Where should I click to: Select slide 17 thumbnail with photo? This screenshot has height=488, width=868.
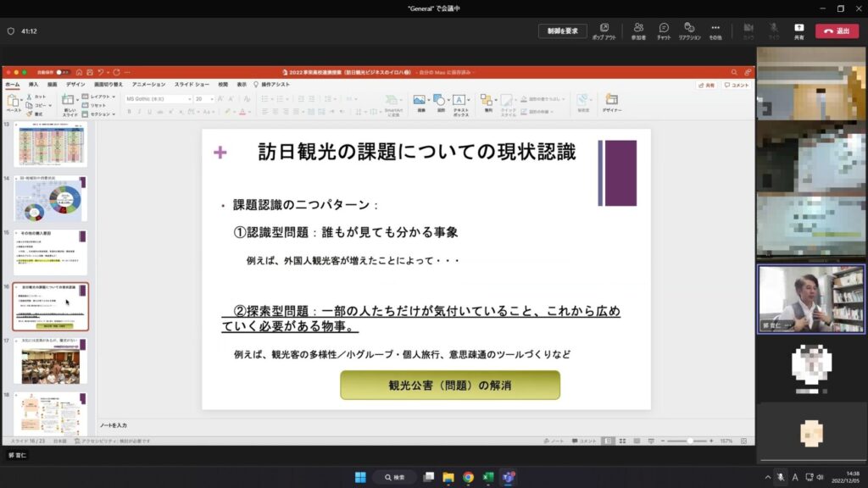tap(50, 361)
